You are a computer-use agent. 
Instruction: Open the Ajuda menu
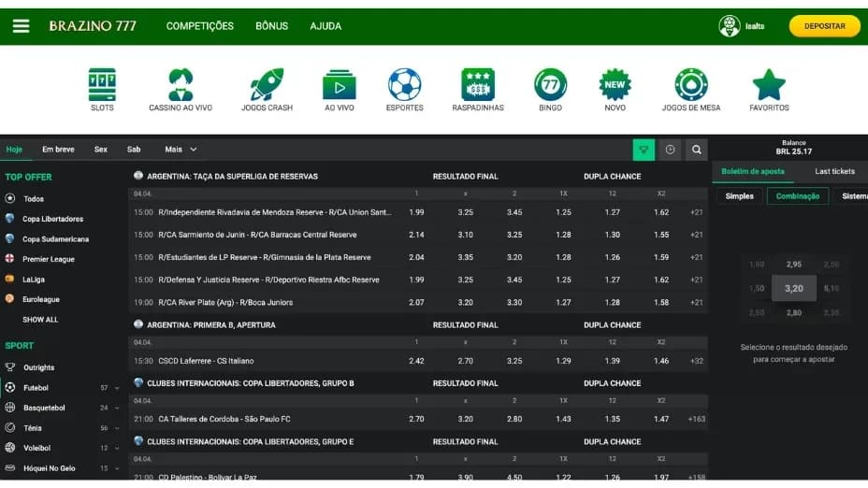click(x=325, y=26)
